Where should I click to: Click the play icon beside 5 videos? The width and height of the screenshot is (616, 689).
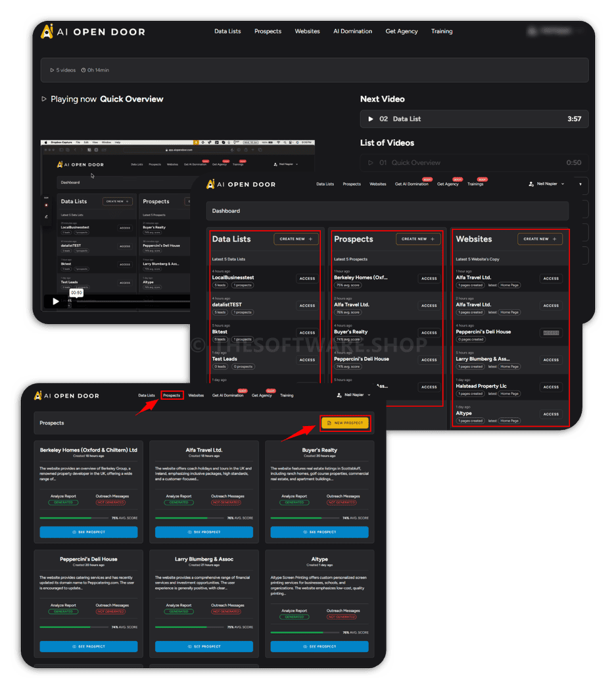[x=52, y=70]
